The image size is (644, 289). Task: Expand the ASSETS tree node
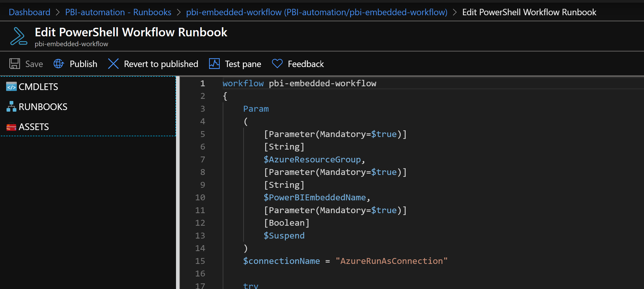click(34, 127)
